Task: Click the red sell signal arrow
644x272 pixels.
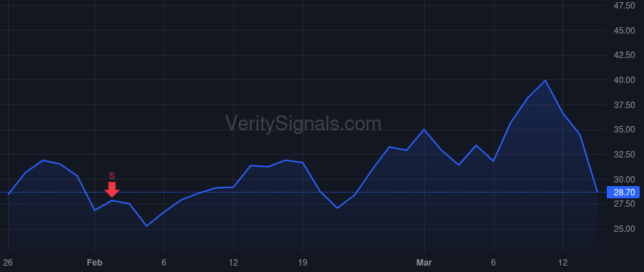Action: click(112, 190)
